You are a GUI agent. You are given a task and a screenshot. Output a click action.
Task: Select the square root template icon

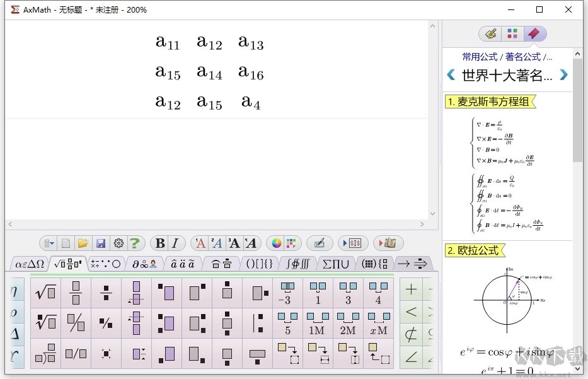pyautogui.click(x=45, y=291)
